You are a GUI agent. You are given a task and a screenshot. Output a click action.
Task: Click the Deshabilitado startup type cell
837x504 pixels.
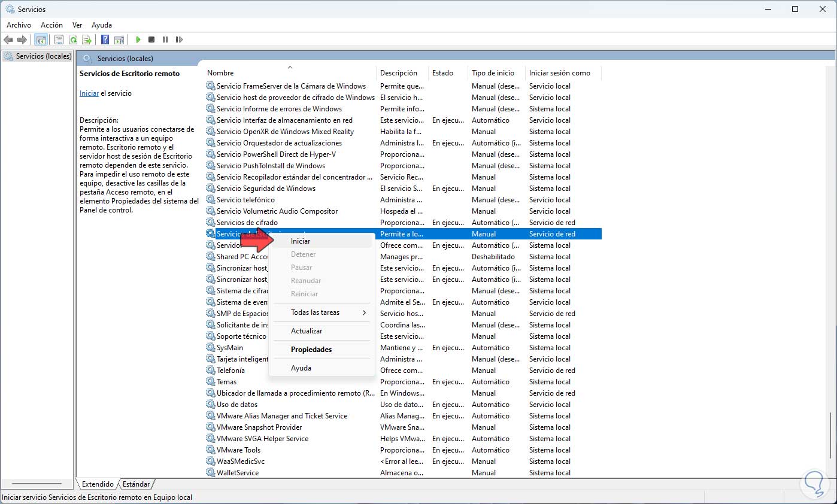point(493,256)
